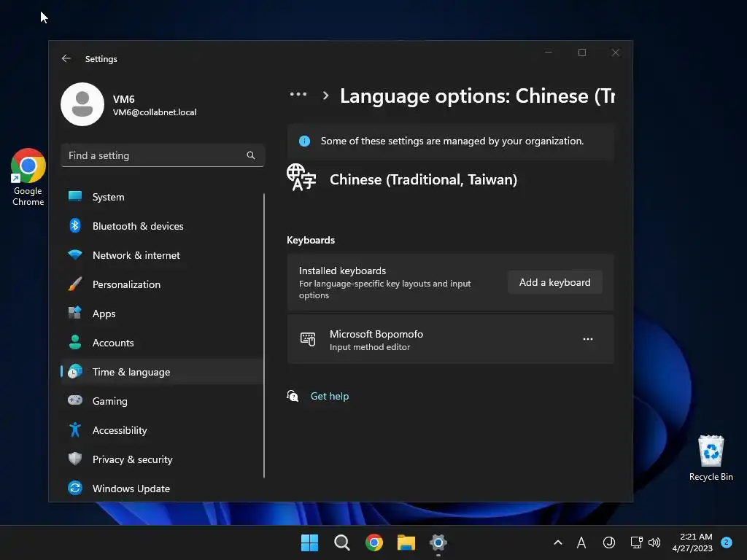Image resolution: width=747 pixels, height=560 pixels.
Task: Open the System settings category
Action: pos(162,197)
